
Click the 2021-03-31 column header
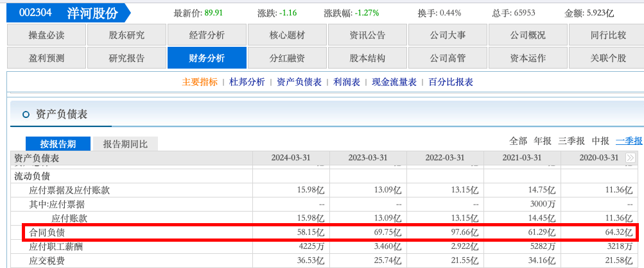tap(522, 158)
